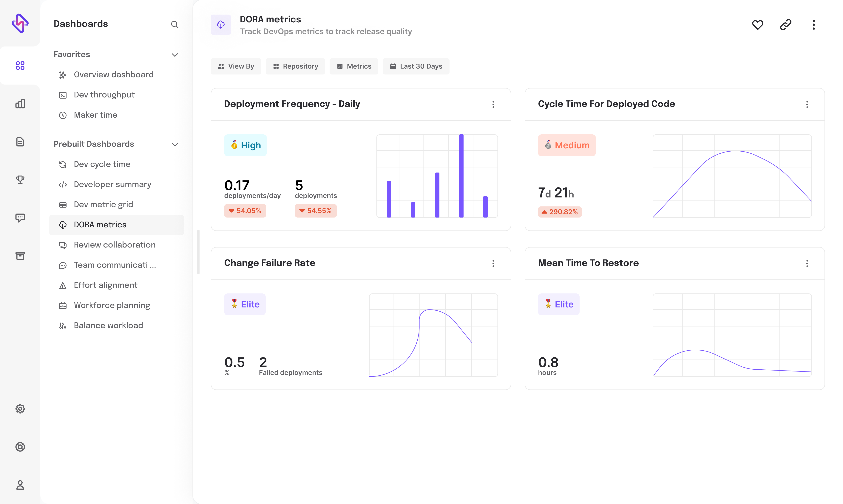Screen dimensions: 843x504
Task: Select DORA metrics in the sidebar
Action: coord(117,225)
